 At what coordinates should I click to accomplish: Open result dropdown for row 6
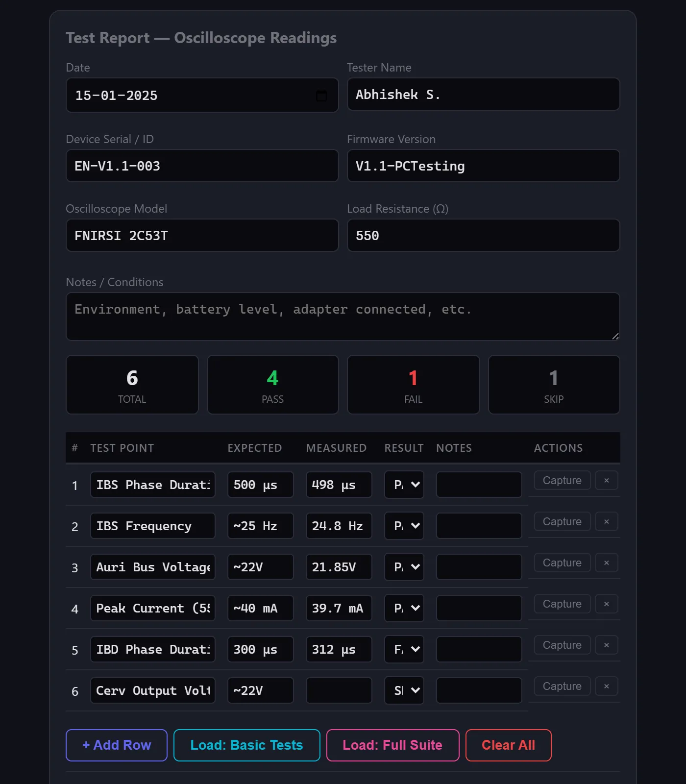click(x=404, y=690)
